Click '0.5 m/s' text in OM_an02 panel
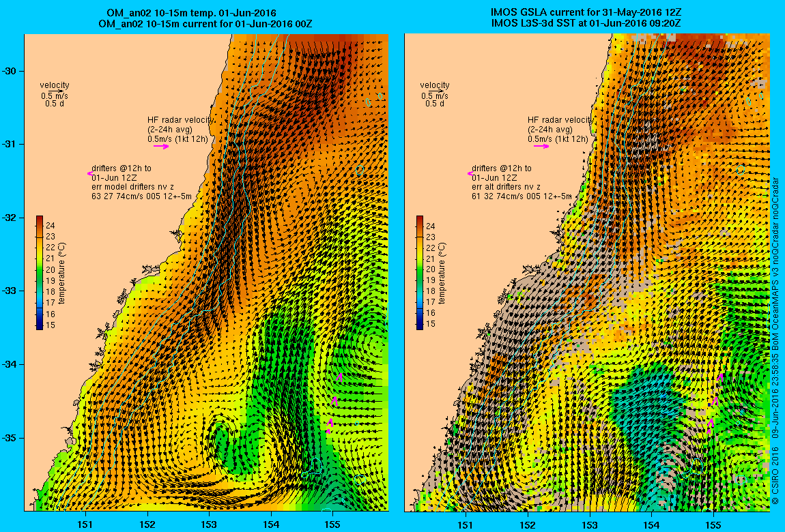The width and height of the screenshot is (785, 532). click(x=55, y=96)
